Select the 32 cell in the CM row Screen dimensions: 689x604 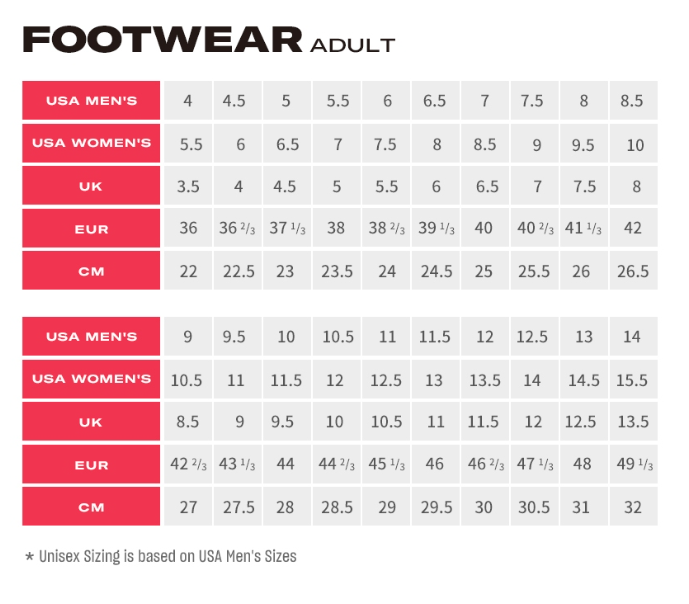point(633,507)
